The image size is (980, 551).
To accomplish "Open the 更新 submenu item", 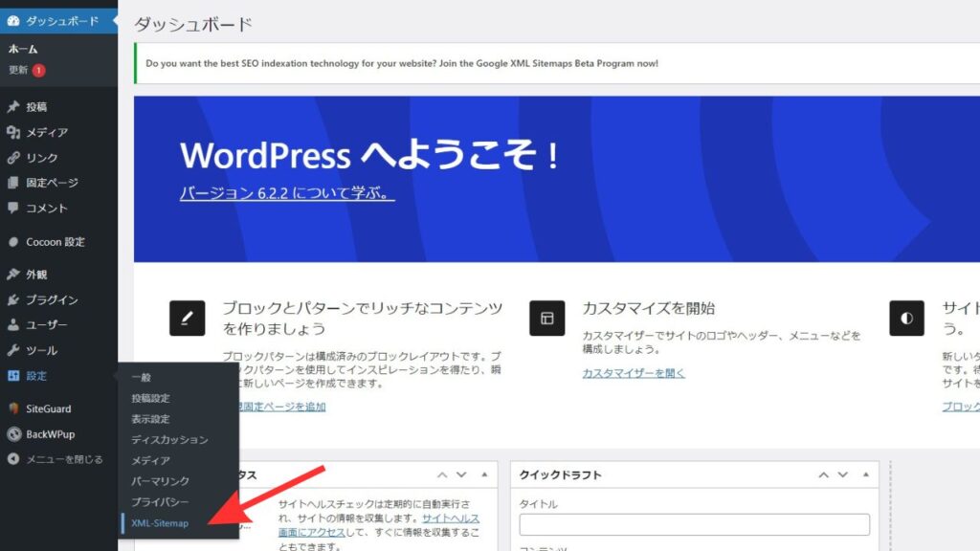I will tap(18, 70).
